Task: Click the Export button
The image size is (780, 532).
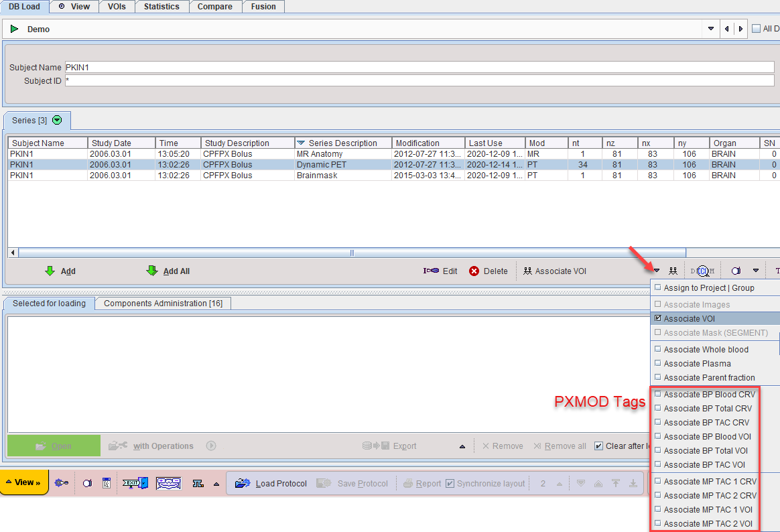Action: 389,446
